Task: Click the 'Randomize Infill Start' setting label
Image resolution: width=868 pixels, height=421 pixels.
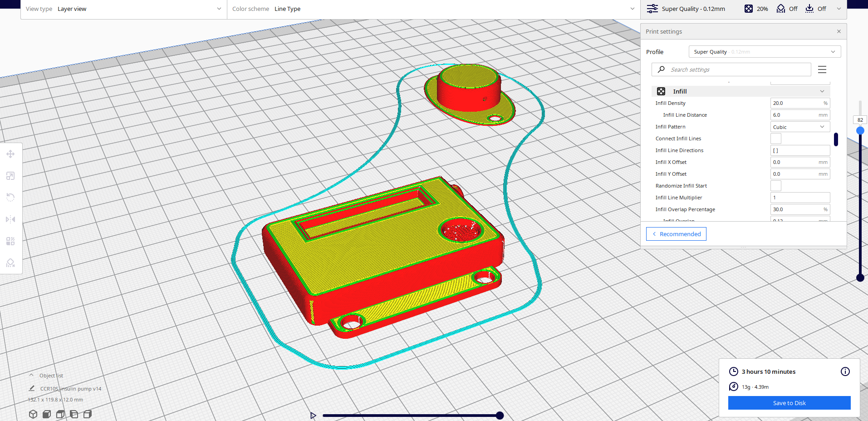Action: tap(681, 186)
